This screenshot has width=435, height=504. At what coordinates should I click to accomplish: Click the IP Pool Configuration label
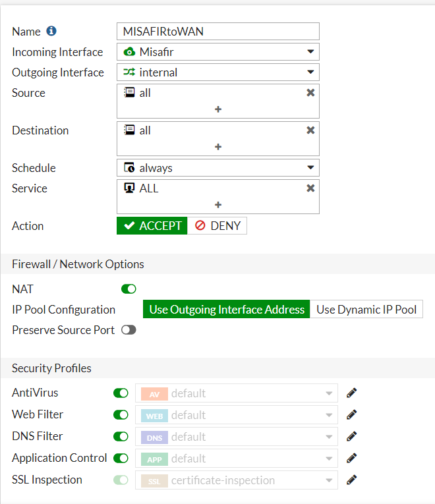click(63, 310)
